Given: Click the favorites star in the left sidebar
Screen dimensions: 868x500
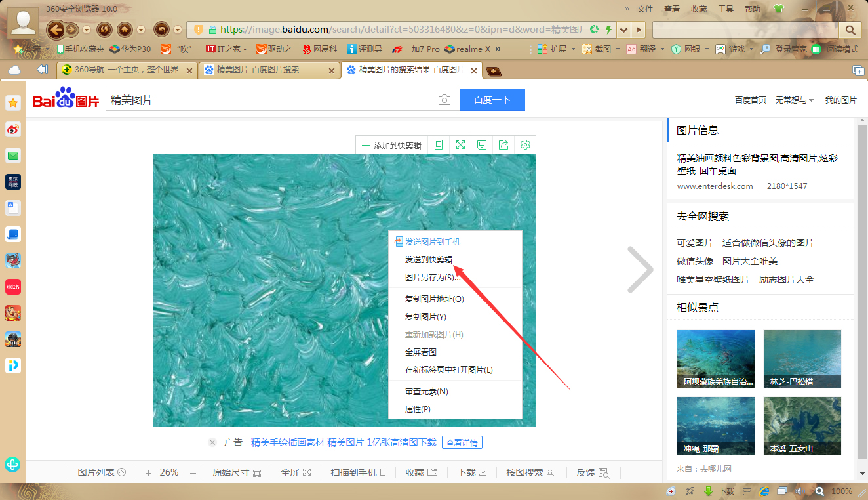Looking at the screenshot, I should (x=13, y=103).
